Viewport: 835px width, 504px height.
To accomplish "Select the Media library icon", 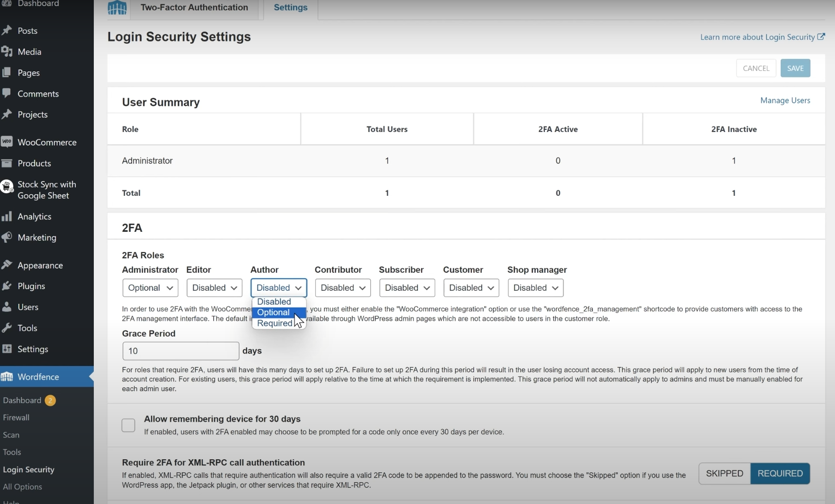I will tap(7, 51).
